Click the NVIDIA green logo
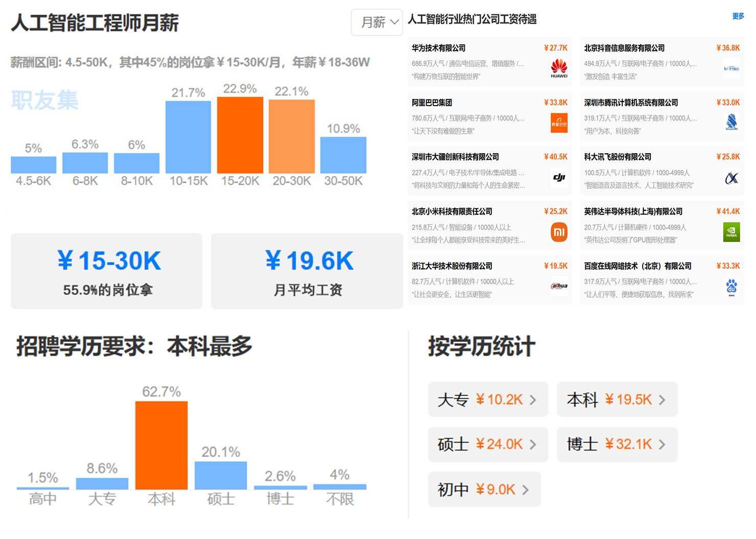The width and height of the screenshot is (756, 539). [731, 232]
